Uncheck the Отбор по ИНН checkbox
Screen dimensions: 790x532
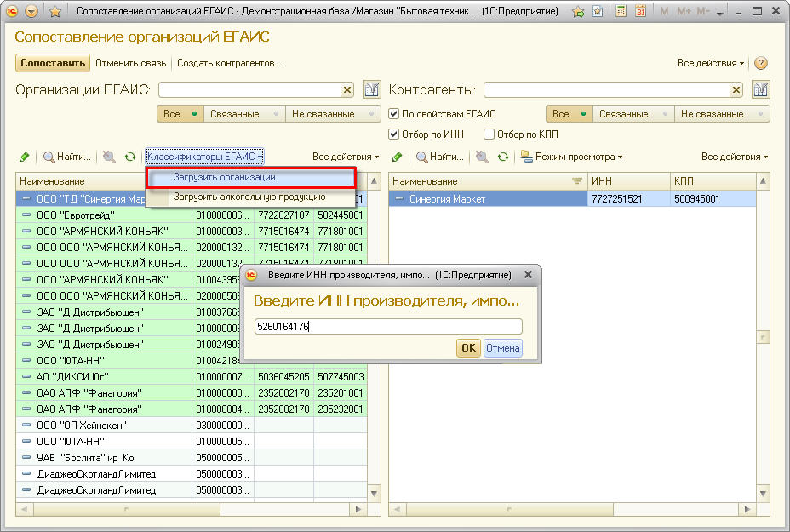point(394,134)
